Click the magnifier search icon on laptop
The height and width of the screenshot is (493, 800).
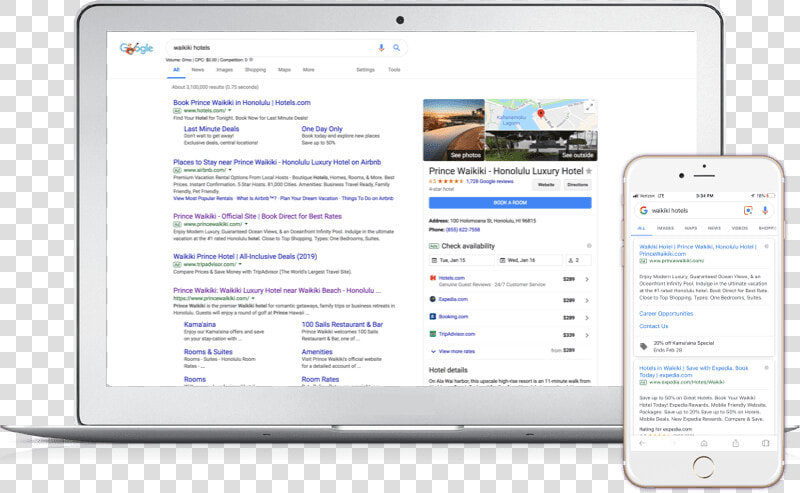pos(396,47)
